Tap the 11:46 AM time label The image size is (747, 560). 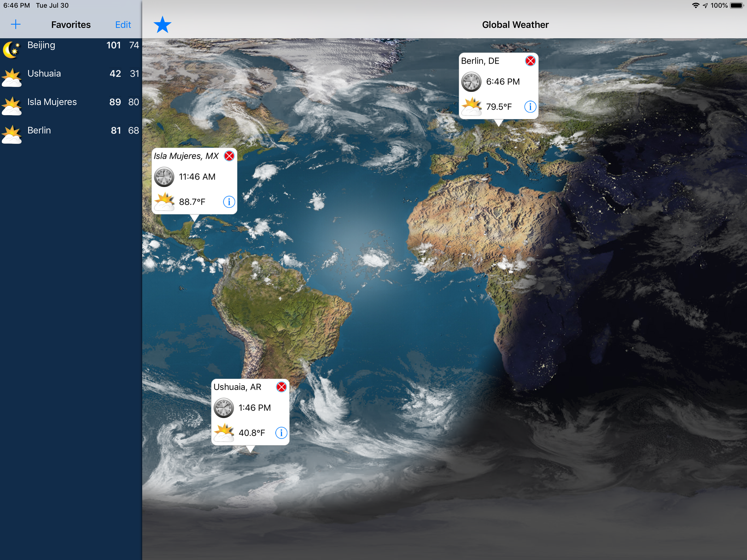[197, 177]
